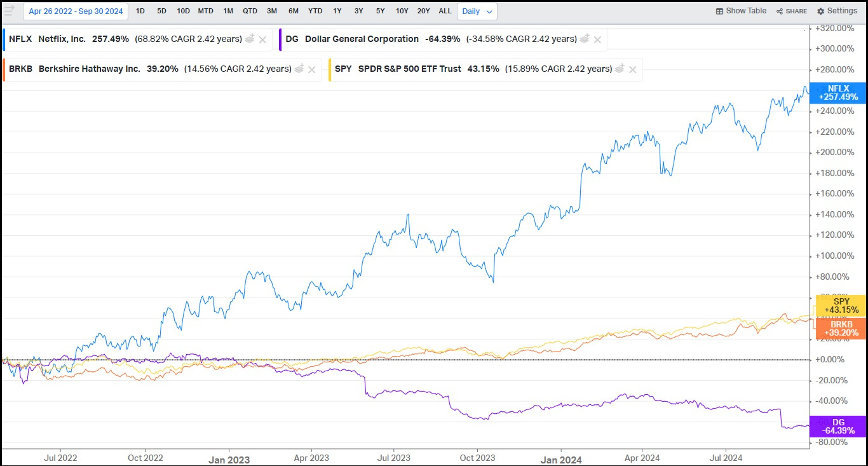Viewport: 868px width, 466px height.
Task: Select the YTD time range
Action: [x=315, y=11]
